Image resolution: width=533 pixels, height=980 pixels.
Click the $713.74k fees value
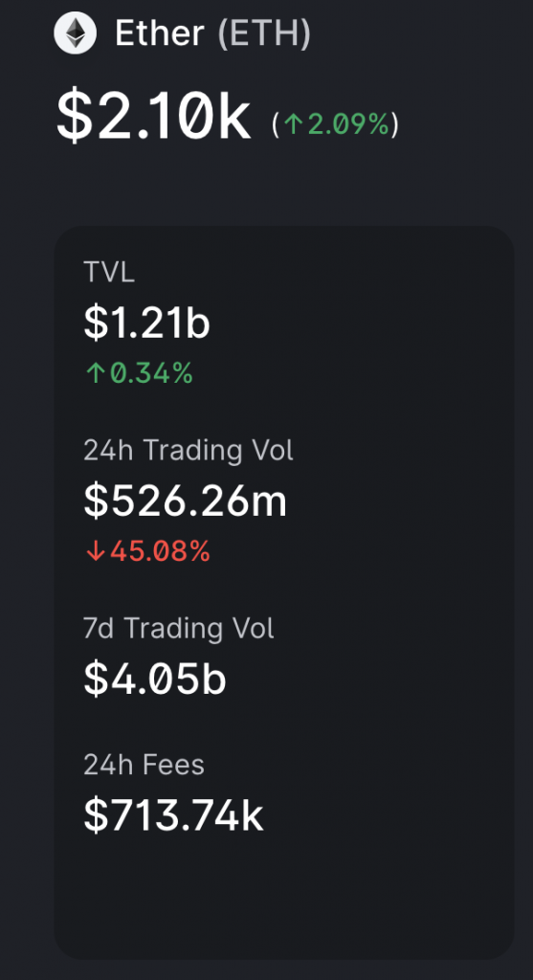point(173,816)
